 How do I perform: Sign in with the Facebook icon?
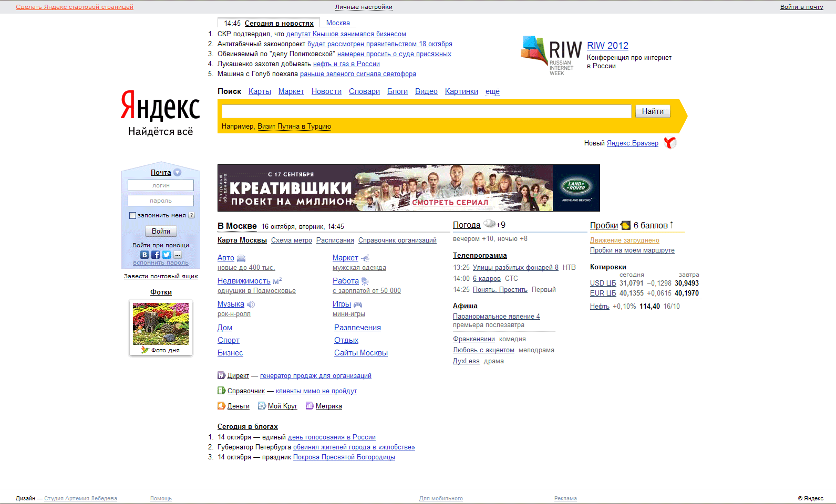coord(156,255)
